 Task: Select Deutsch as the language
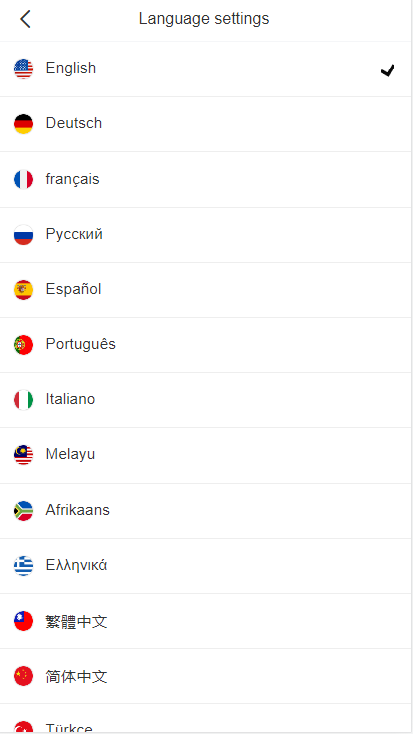[206, 124]
